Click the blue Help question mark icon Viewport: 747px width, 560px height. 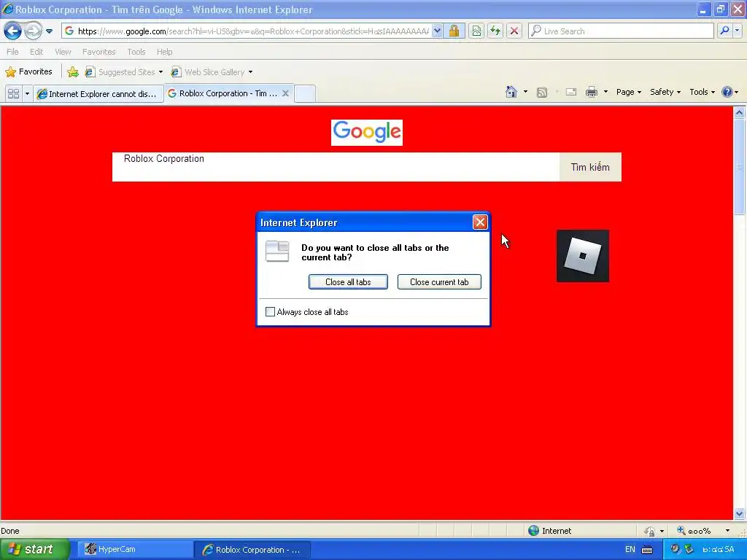727,92
